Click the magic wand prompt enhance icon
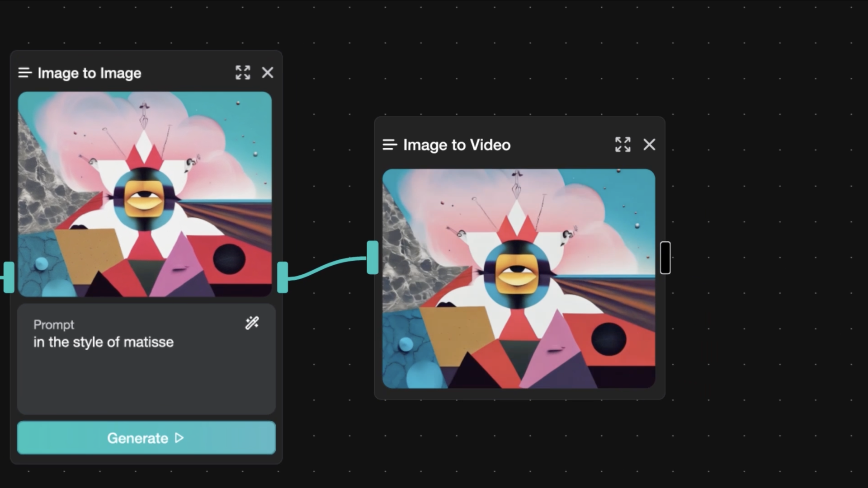The width and height of the screenshot is (868, 488). 252,323
